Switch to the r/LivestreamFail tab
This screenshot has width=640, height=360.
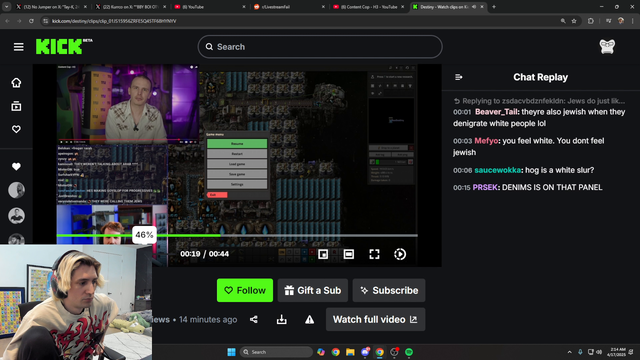289,7
